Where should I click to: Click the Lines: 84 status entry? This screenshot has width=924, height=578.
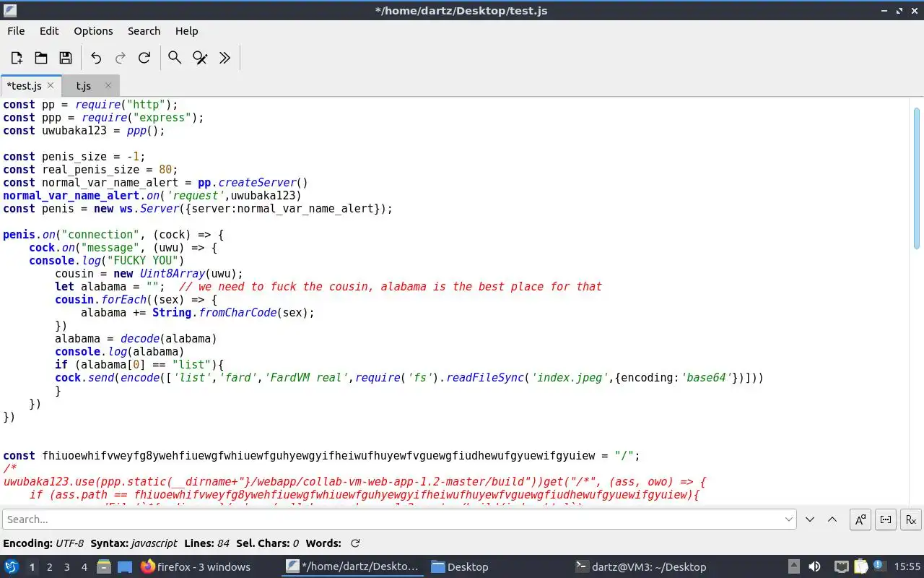[207, 543]
